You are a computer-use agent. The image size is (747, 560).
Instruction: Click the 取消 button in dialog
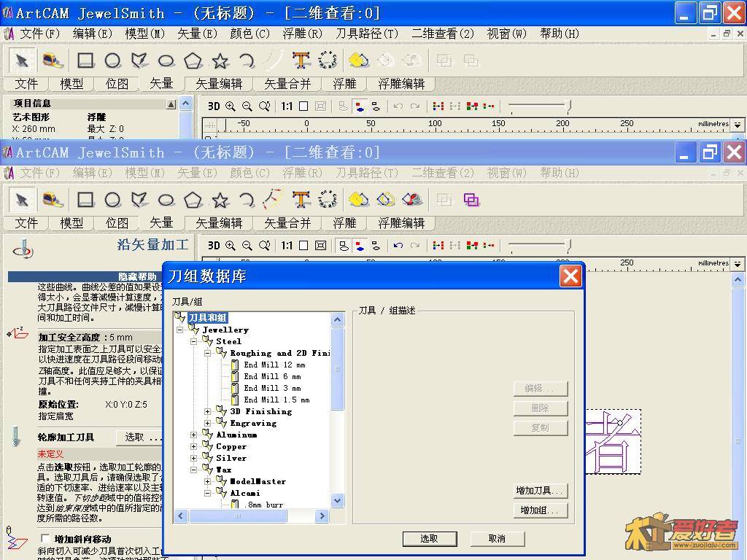(x=497, y=539)
